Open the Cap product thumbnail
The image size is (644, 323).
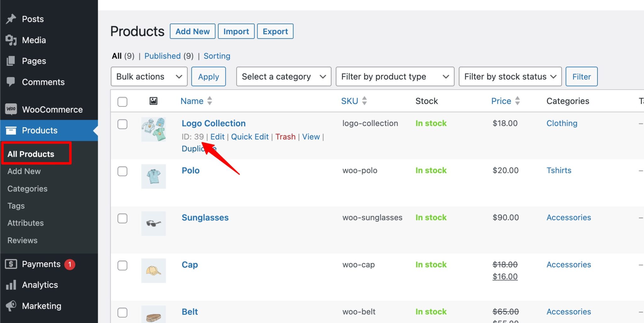(x=153, y=271)
